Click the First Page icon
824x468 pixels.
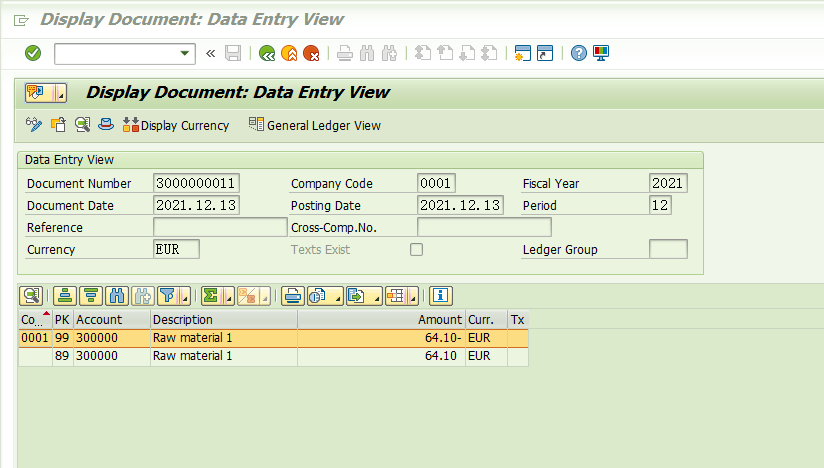click(423, 53)
